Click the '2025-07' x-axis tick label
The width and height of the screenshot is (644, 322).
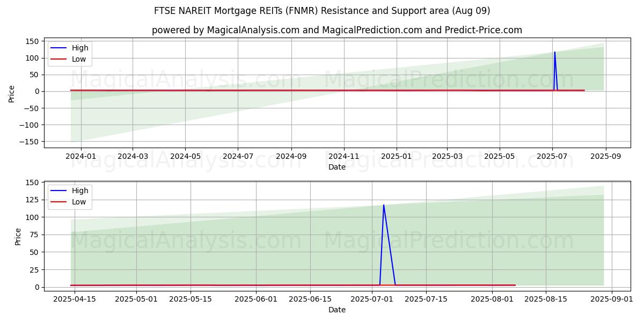pos(553,156)
